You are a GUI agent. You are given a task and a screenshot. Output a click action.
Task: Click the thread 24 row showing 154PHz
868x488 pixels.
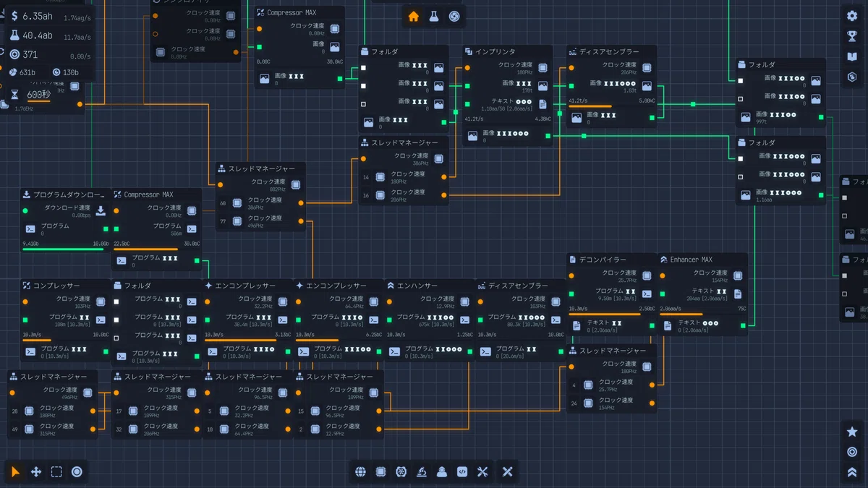click(x=612, y=403)
